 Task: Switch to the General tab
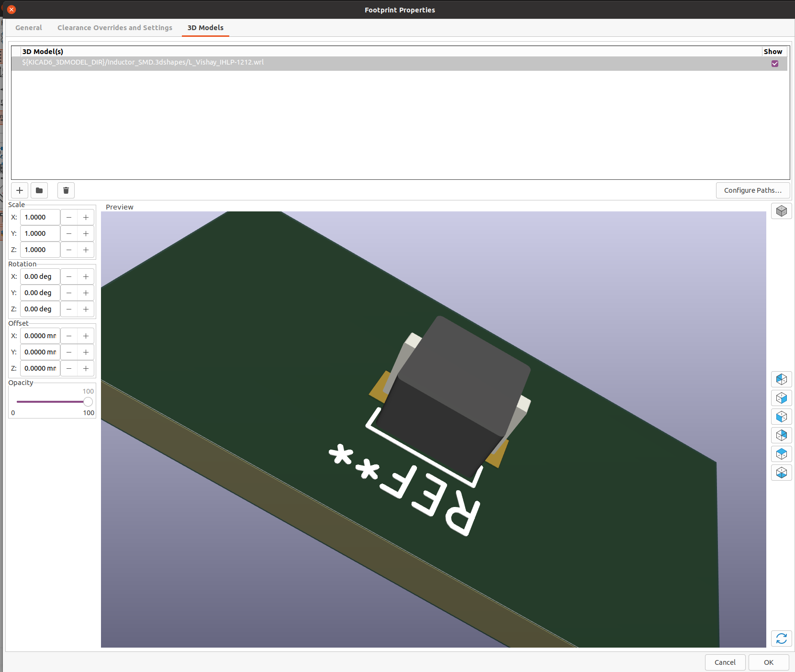tap(29, 28)
